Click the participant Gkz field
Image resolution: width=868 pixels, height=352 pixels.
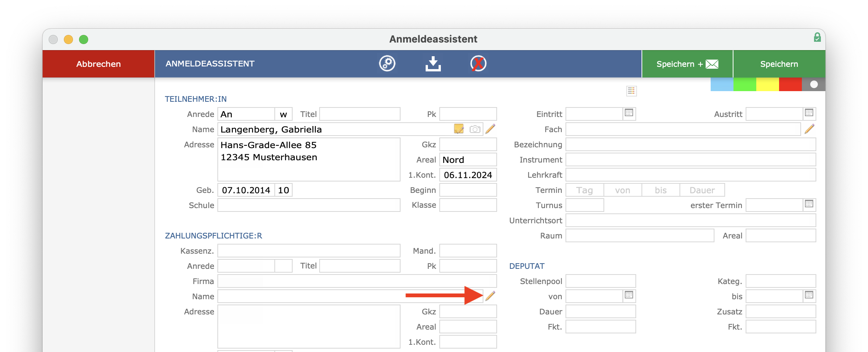tap(468, 144)
